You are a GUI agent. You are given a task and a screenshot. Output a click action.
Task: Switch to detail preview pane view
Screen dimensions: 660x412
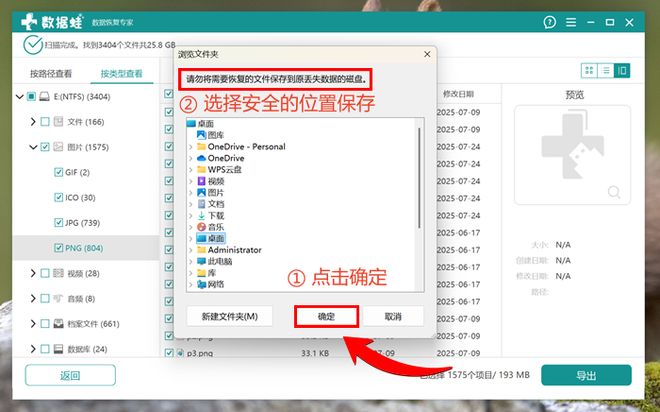(x=622, y=71)
